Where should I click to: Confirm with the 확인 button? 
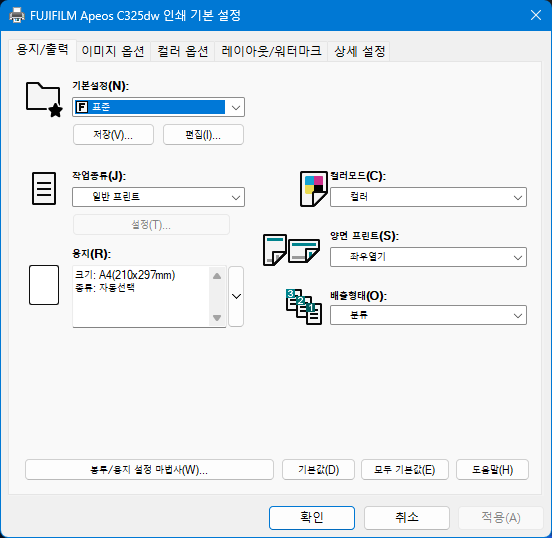point(312,518)
